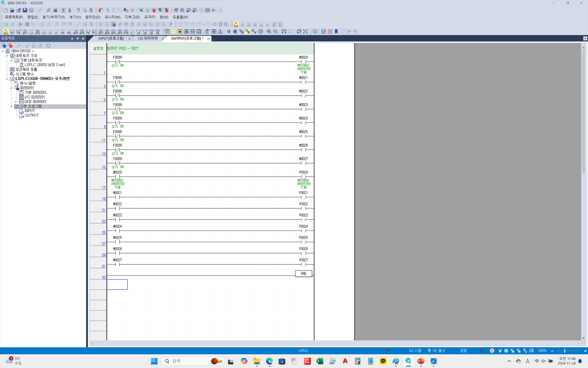Collapse the 스캔 프로그램 tree node

tap(11, 106)
